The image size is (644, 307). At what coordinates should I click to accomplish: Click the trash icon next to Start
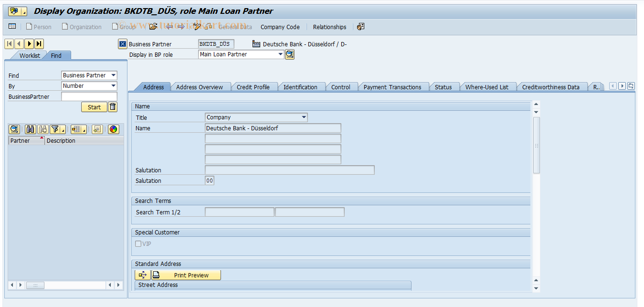(113, 106)
